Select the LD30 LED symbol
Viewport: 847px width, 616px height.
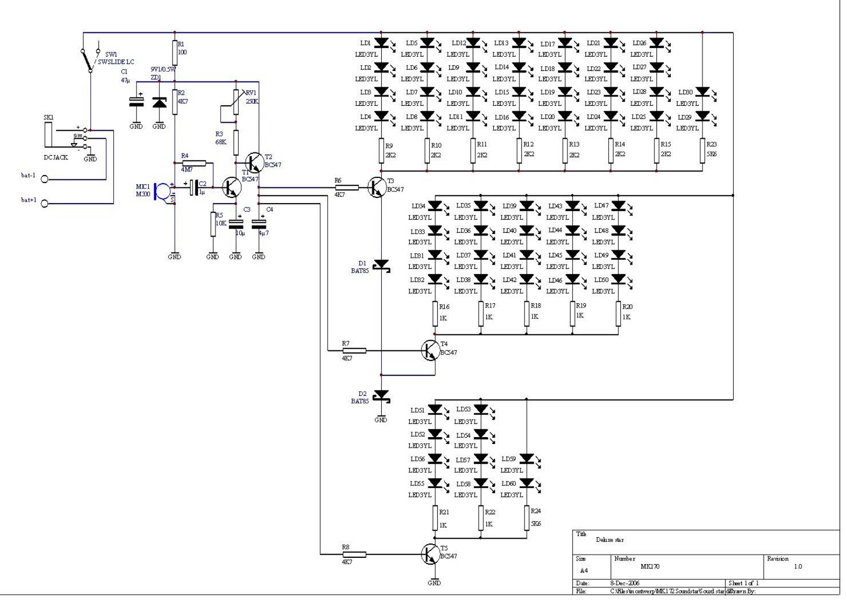705,93
